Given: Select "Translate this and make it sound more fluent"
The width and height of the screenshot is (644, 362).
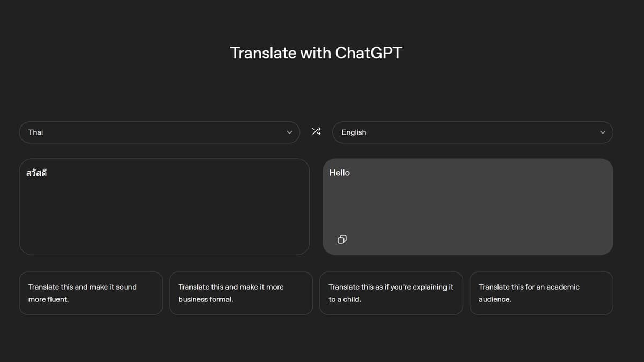Looking at the screenshot, I should point(91,293).
